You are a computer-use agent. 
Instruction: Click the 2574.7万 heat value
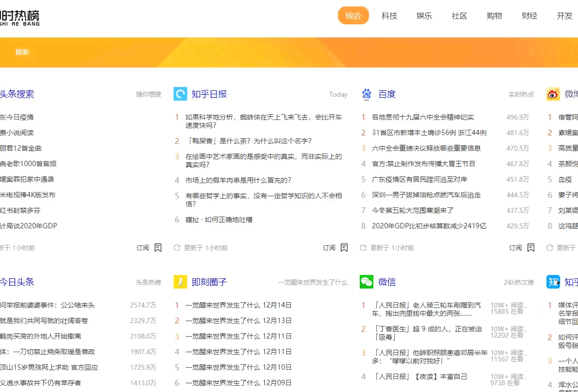tap(143, 305)
